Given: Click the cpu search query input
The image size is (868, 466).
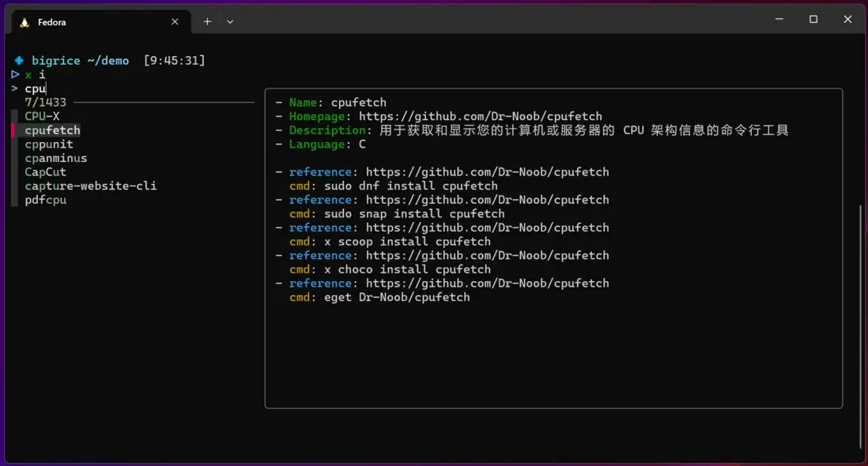Looking at the screenshot, I should pyautogui.click(x=36, y=88).
